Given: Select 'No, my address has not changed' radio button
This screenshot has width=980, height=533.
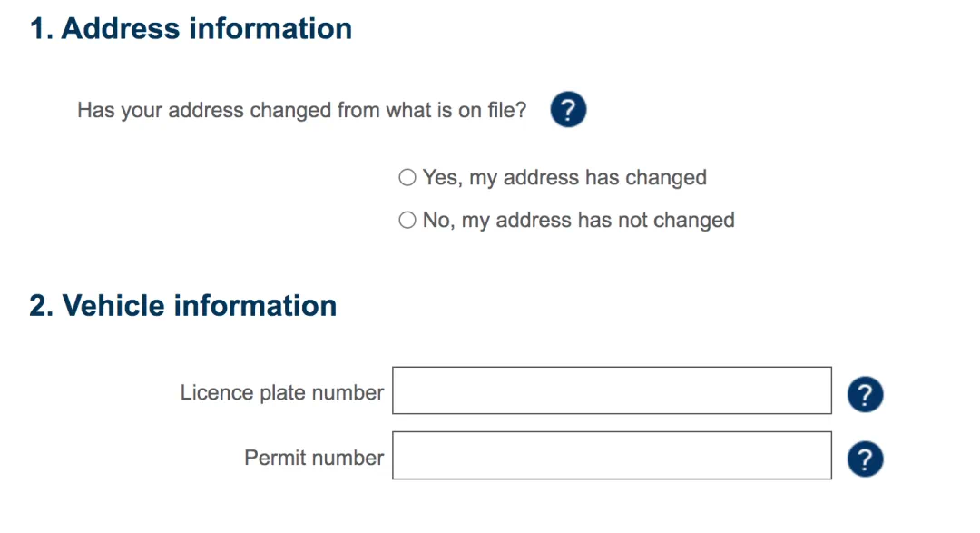Looking at the screenshot, I should click(x=407, y=221).
